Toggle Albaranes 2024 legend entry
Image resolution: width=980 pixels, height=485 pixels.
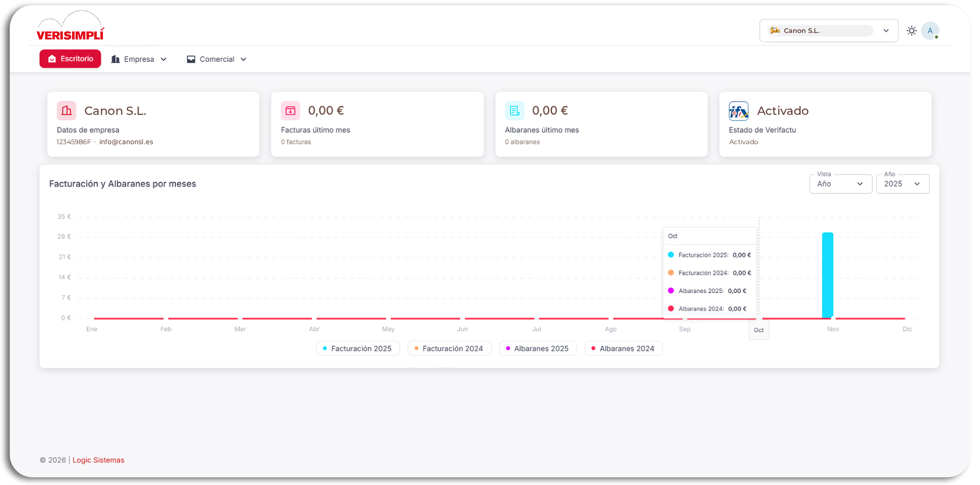tap(623, 349)
